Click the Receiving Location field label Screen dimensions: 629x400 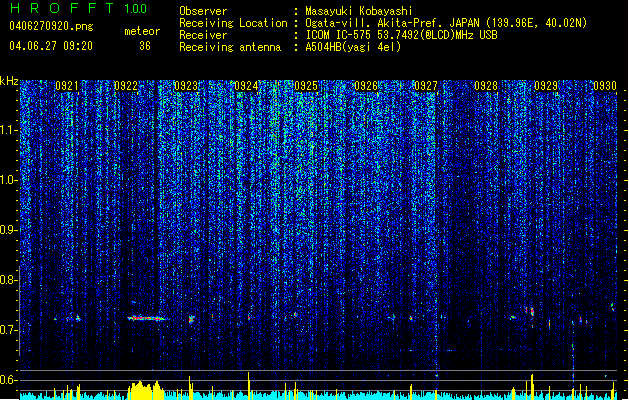233,23
